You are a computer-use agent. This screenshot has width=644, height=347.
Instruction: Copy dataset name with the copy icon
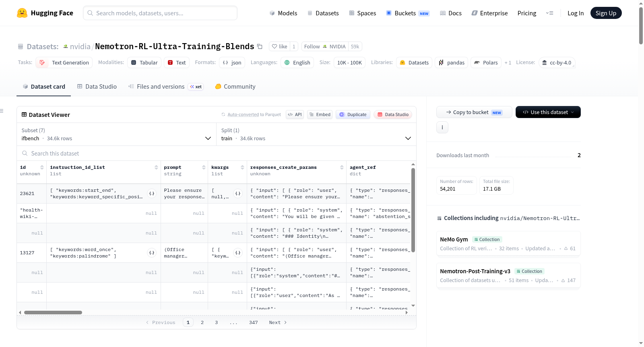point(260,46)
